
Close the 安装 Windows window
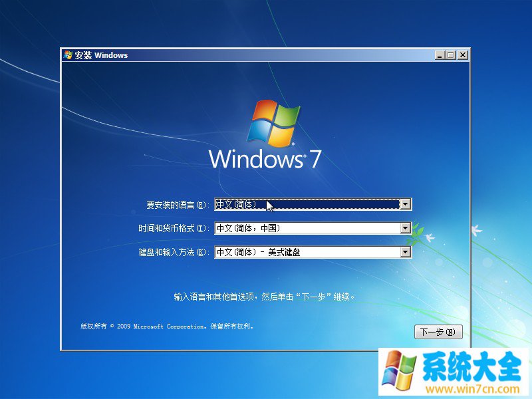463,55
